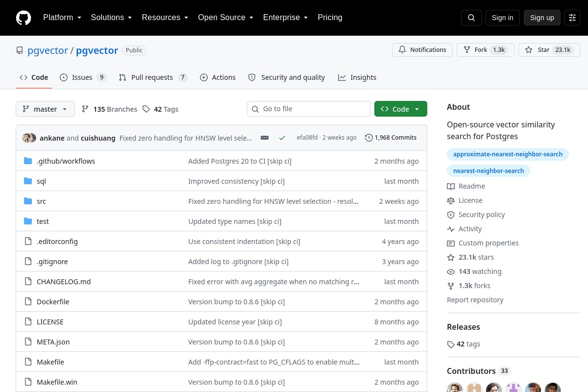
Task: Open the src folder
Action: pyautogui.click(x=41, y=201)
